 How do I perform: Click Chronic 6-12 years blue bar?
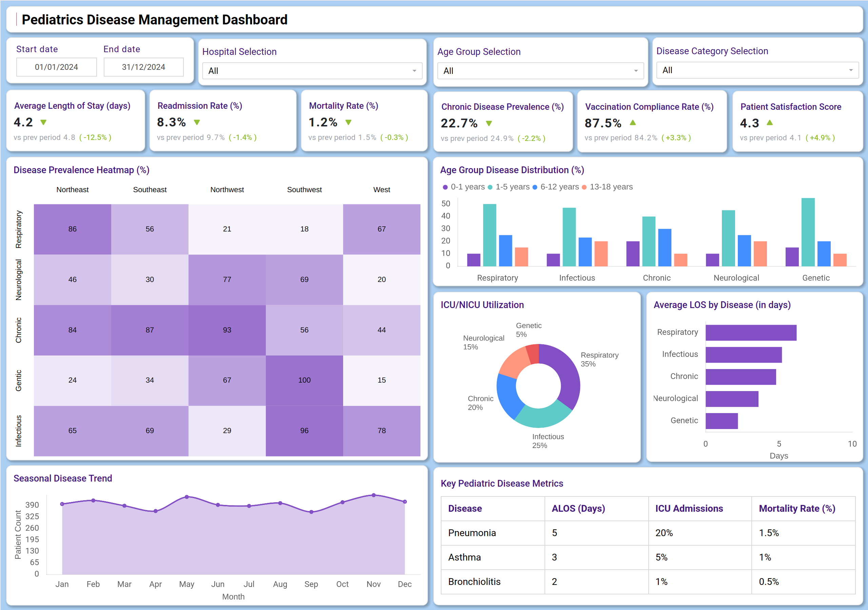click(x=665, y=247)
